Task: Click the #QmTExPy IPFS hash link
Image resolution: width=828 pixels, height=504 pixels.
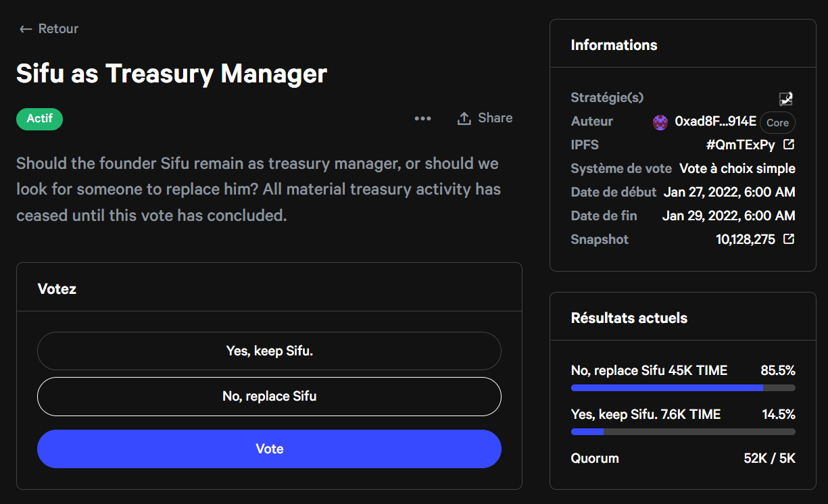Action: [740, 145]
